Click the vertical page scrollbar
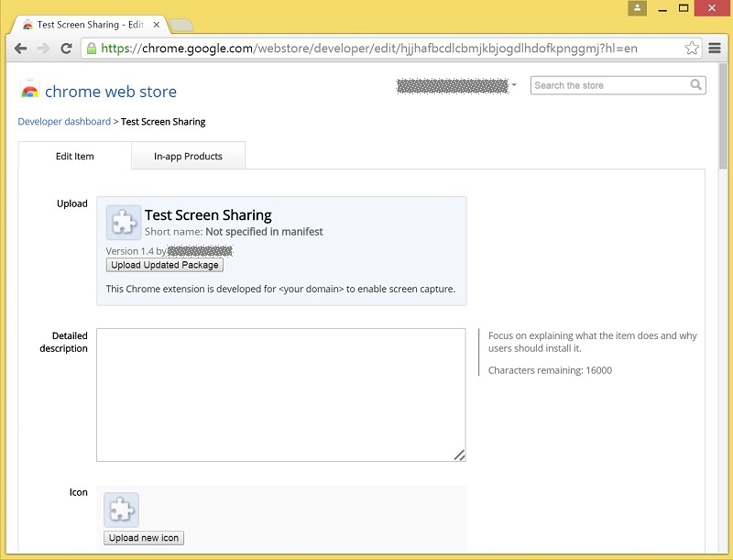 (724, 275)
